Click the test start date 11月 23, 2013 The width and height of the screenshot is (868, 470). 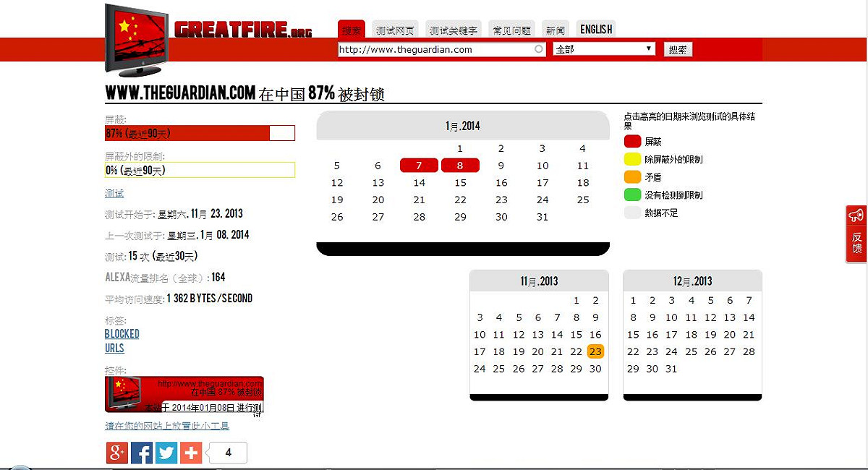tap(216, 214)
